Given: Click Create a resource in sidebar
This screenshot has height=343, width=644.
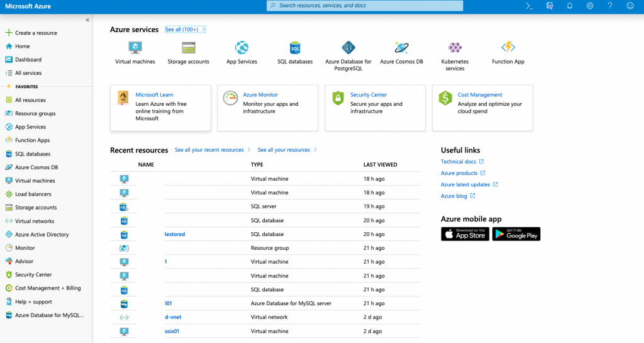Looking at the screenshot, I should 36,33.
